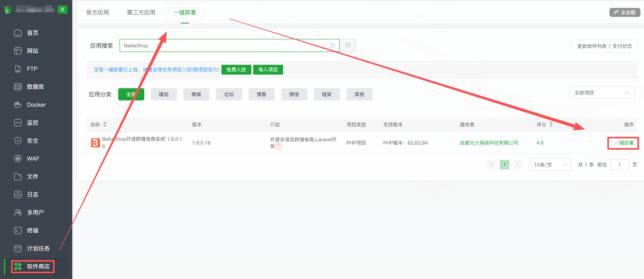Click the 前往 page number input
Image resolution: width=644 pixels, height=279 pixels.
pyautogui.click(x=620, y=165)
